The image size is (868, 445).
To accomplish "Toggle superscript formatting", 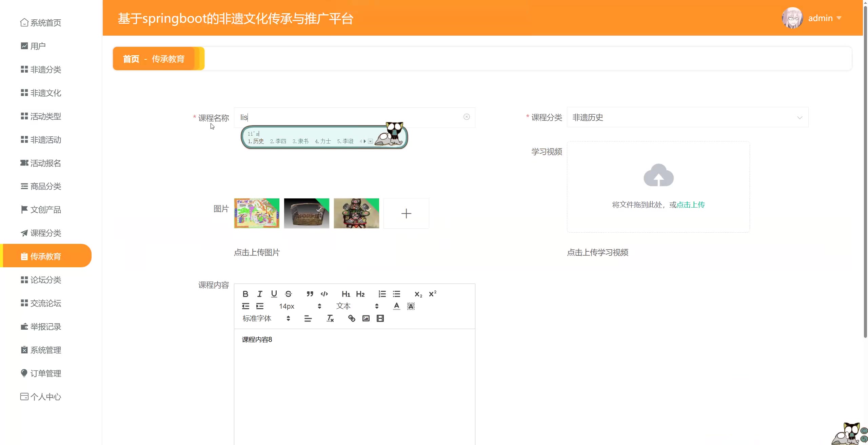I will (432, 294).
